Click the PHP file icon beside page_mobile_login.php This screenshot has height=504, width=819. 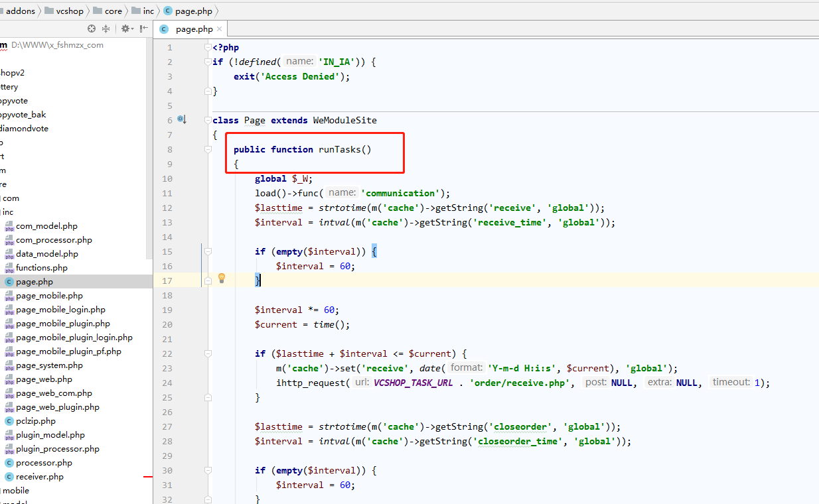click(x=9, y=310)
